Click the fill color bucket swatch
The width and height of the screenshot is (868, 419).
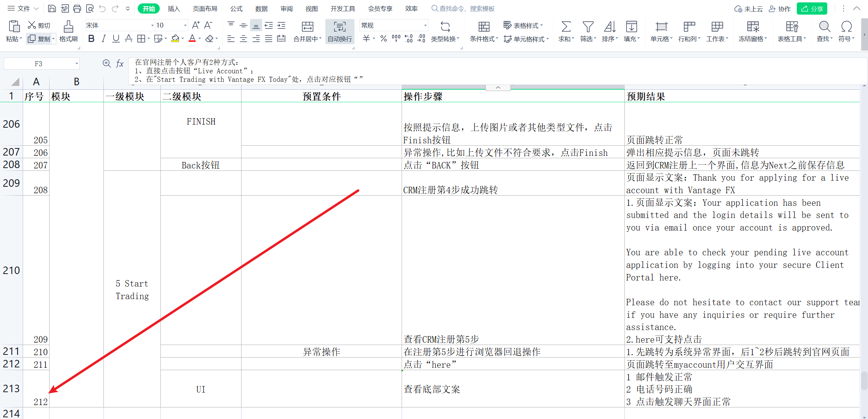[175, 39]
